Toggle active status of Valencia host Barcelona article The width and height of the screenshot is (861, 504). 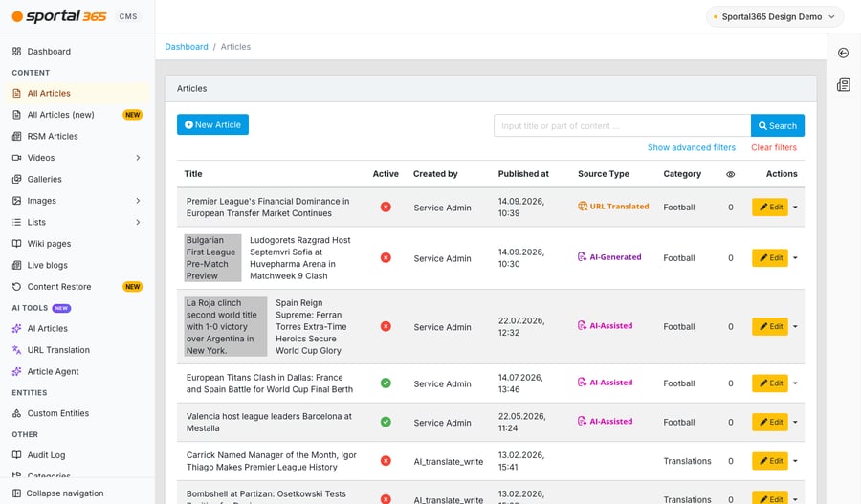pos(386,422)
